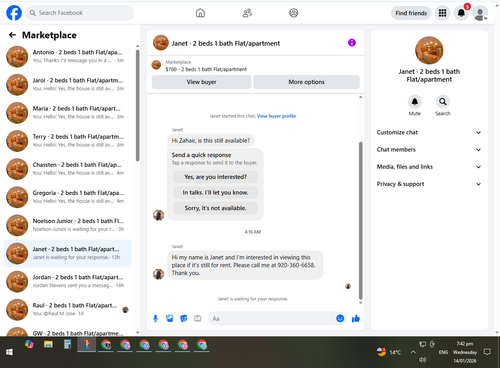The image size is (500, 368).
Task: Open Antonio conversation
Action: (x=67, y=56)
